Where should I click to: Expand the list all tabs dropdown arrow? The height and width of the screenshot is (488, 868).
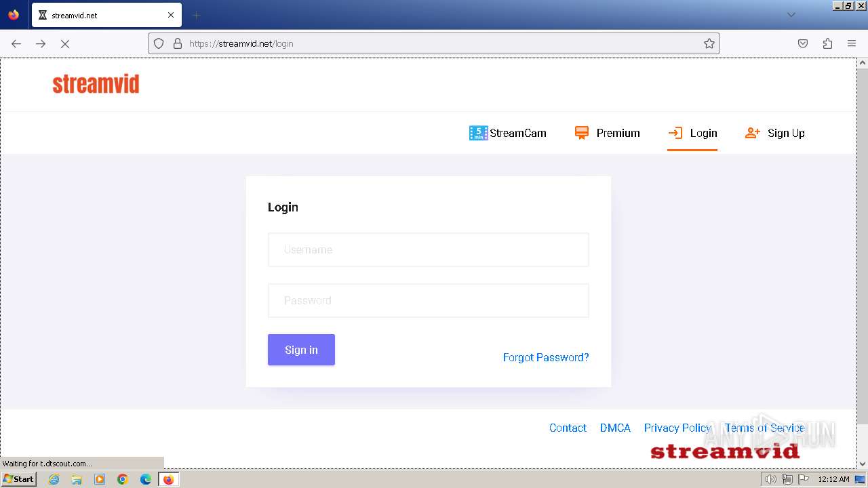[791, 15]
